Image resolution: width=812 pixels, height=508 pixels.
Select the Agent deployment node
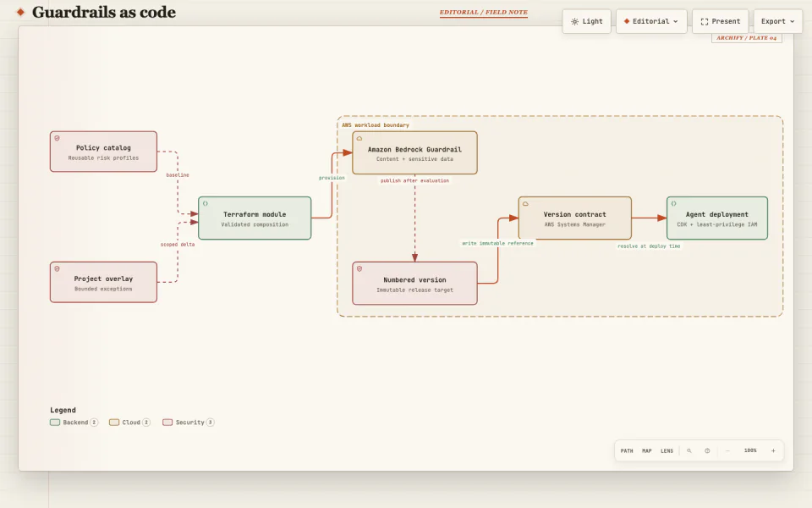click(717, 218)
